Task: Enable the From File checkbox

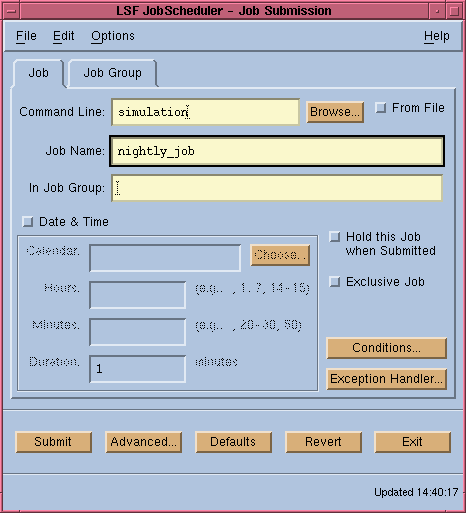Action: pos(381,108)
